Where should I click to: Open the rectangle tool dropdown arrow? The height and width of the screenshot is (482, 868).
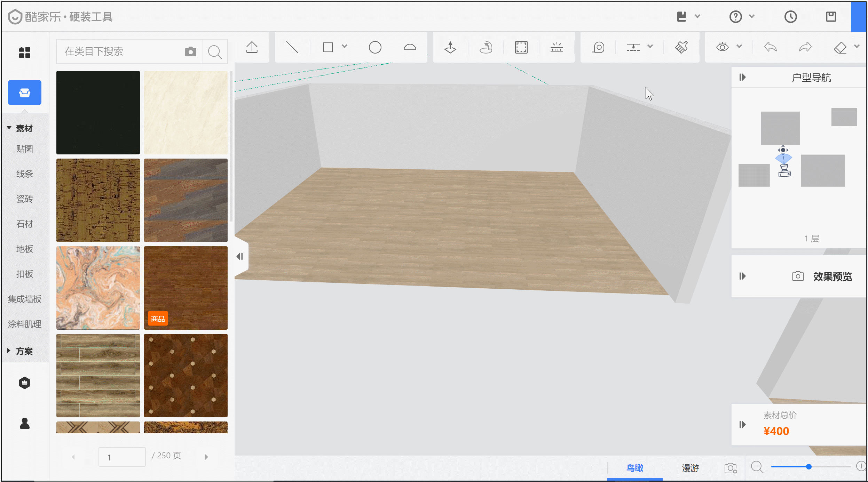pos(345,47)
